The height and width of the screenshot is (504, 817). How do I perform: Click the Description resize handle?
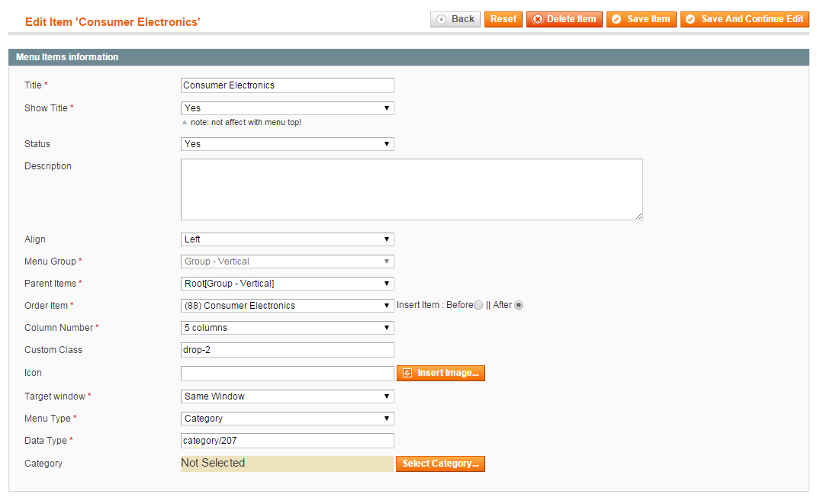[638, 216]
